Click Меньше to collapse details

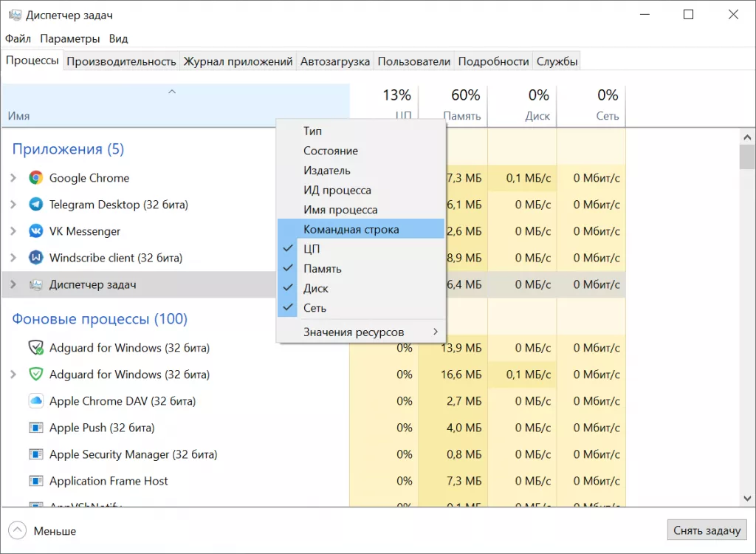[44, 530]
